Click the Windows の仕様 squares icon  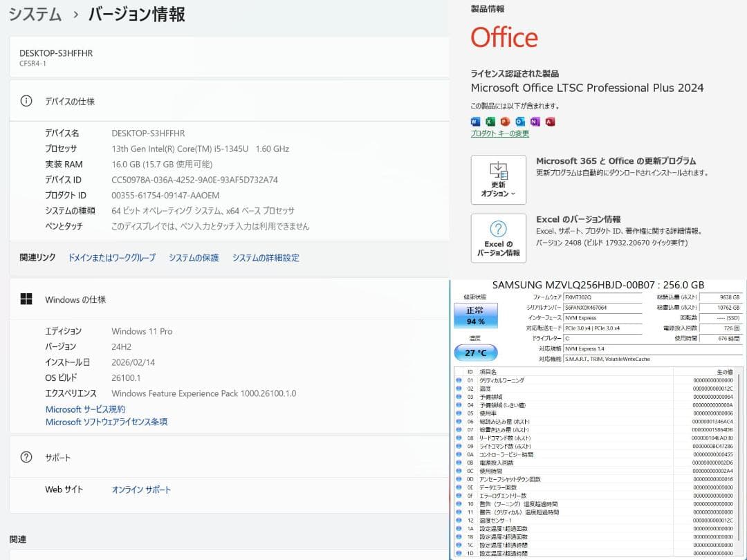click(x=26, y=299)
